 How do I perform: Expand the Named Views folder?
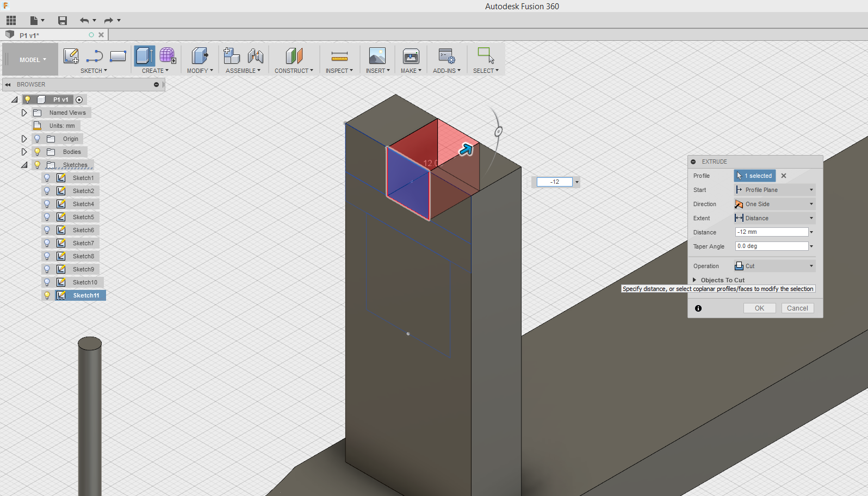click(24, 113)
